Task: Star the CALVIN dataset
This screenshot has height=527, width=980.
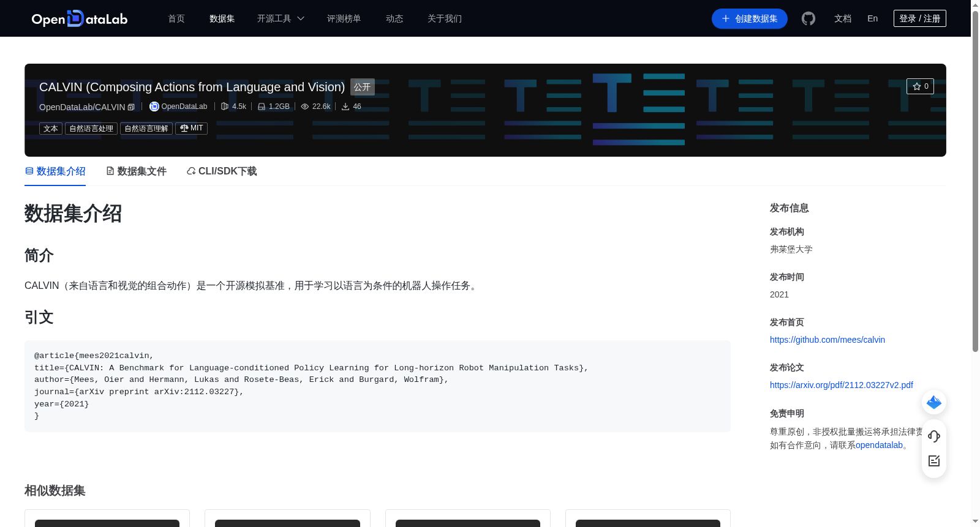Action: pos(920,86)
